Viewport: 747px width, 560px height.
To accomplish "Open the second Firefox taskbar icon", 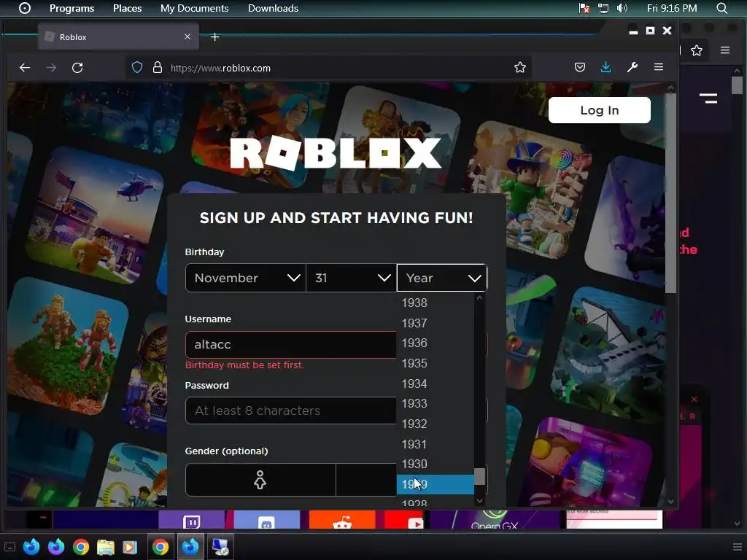I will (56, 547).
